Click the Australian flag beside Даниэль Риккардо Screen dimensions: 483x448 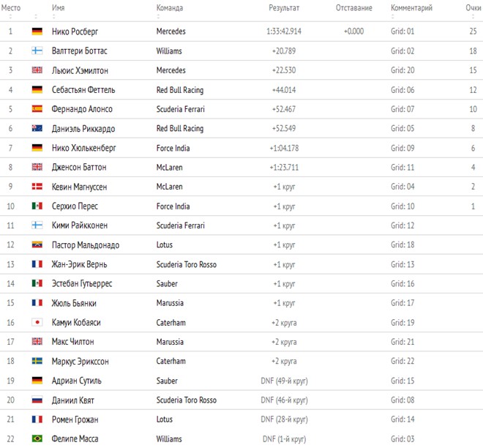(37, 128)
